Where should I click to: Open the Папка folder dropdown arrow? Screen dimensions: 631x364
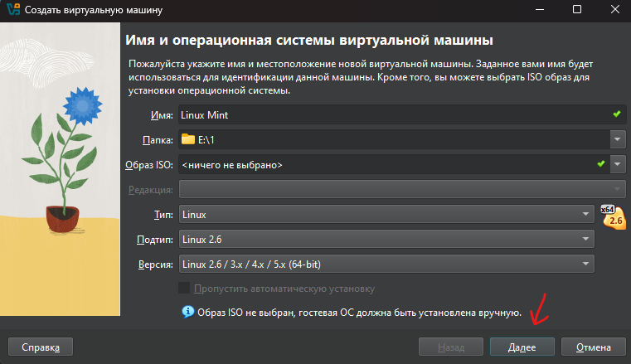(618, 139)
